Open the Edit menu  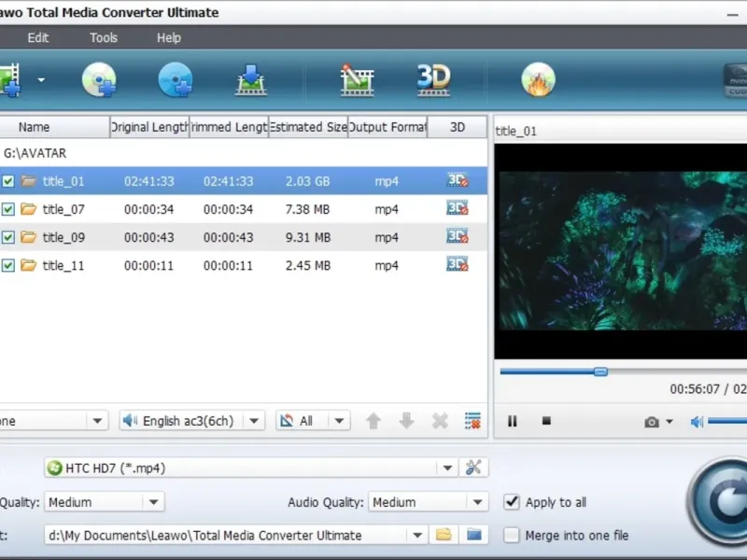(38, 37)
